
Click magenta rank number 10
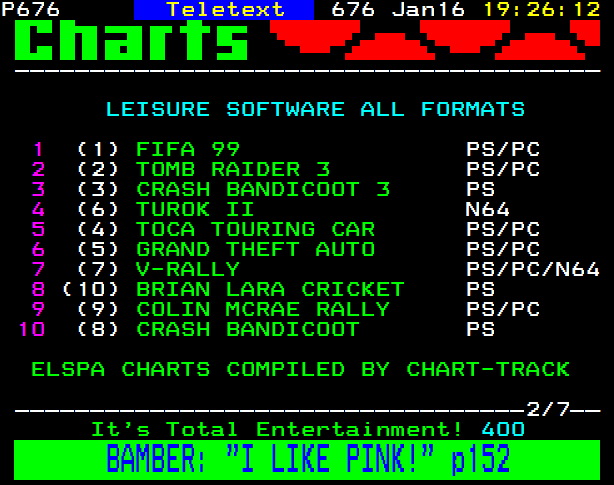point(32,329)
